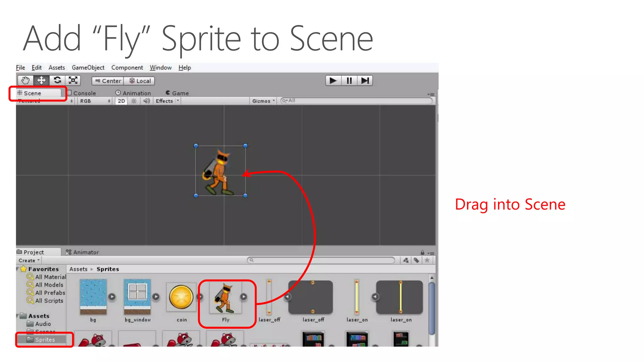
Task: Collapse the Favorites tree
Action: coord(18,269)
